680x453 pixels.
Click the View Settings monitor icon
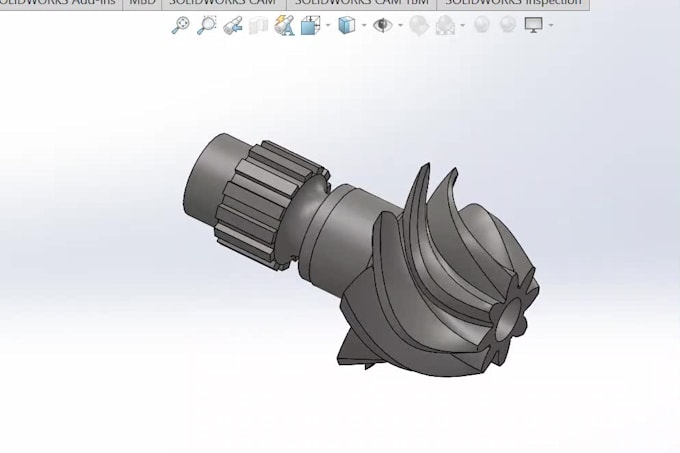point(533,25)
